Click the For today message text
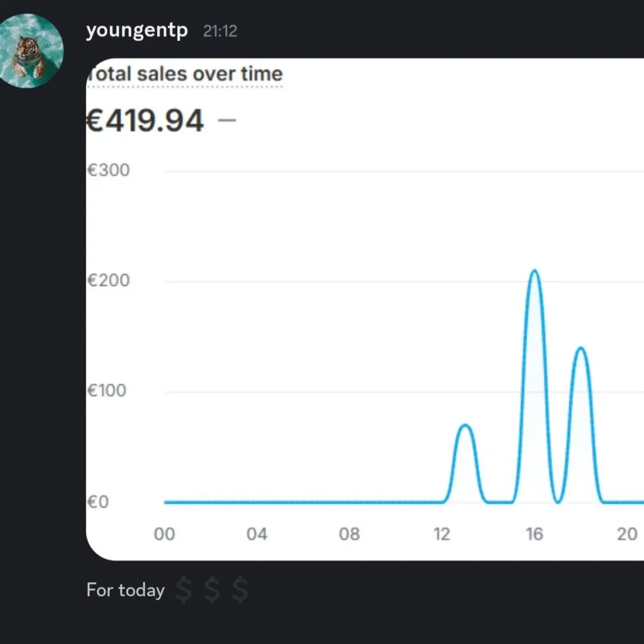This screenshot has height=644, width=644. [125, 591]
